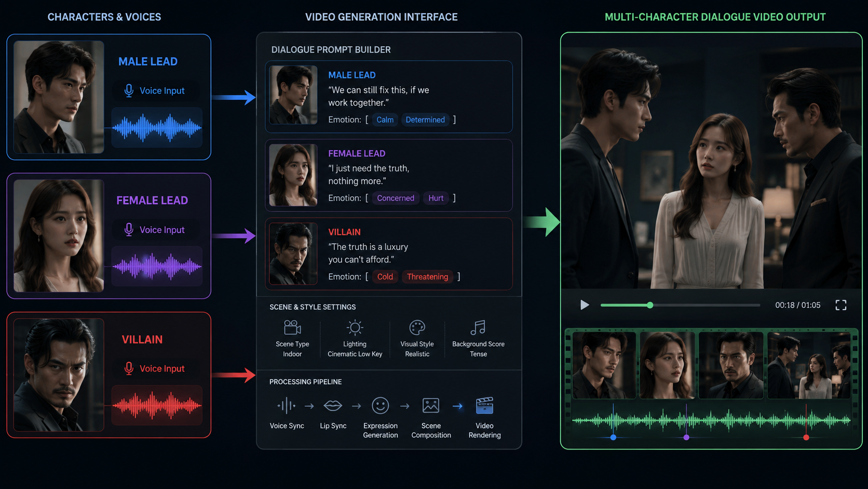Select the Scene Type camera icon
The width and height of the screenshot is (868, 489).
point(292,327)
